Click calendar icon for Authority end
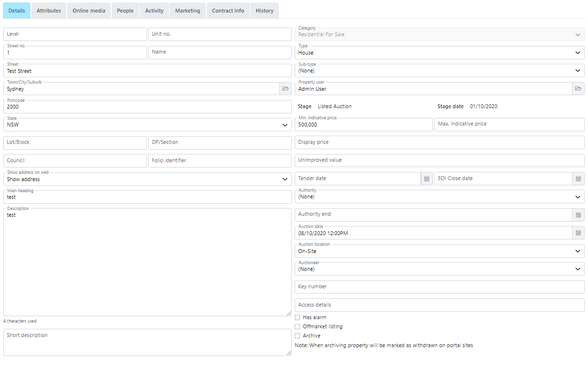Viewport: 588px width, 365px height. (578, 215)
